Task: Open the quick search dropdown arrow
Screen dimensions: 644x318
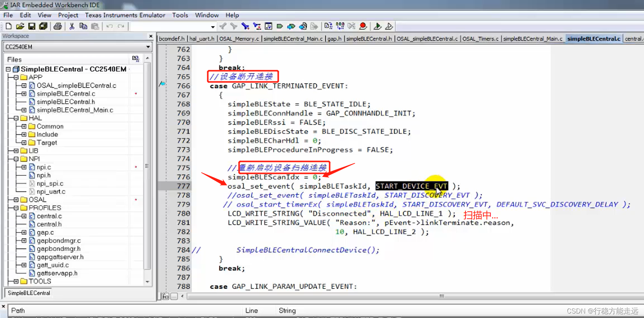Action: (213, 26)
